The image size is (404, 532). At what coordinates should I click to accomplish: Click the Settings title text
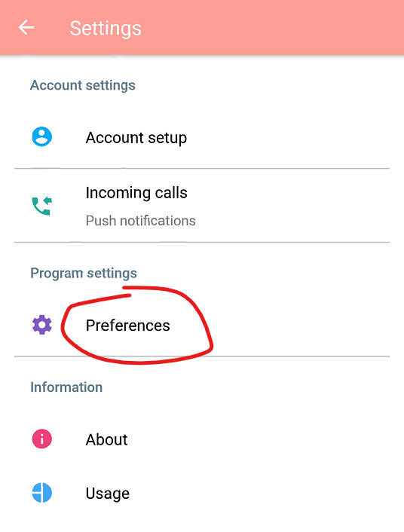pyautogui.click(x=106, y=28)
